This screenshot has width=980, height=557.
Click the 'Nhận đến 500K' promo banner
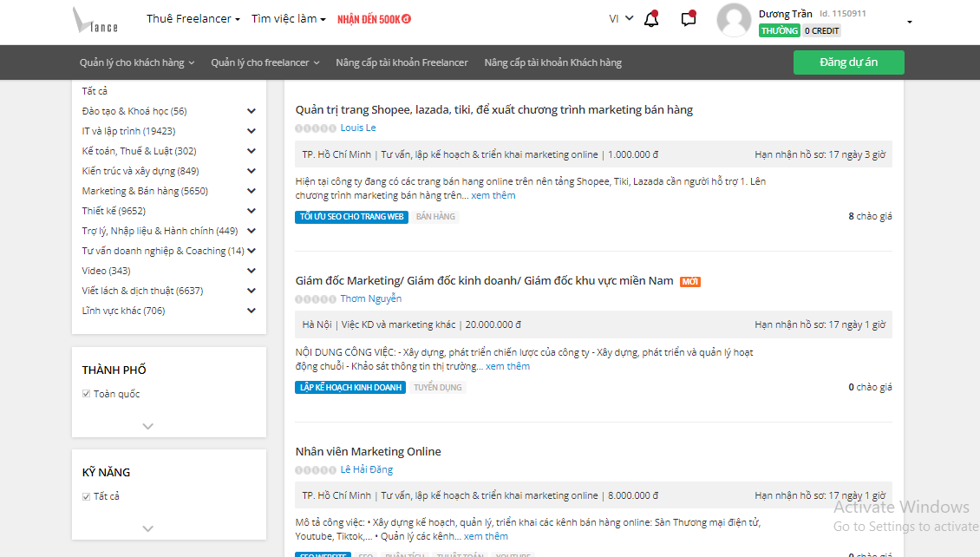click(x=374, y=19)
